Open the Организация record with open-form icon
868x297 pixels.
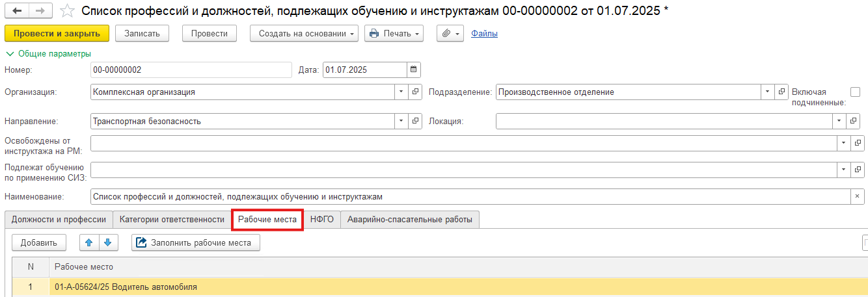click(416, 92)
